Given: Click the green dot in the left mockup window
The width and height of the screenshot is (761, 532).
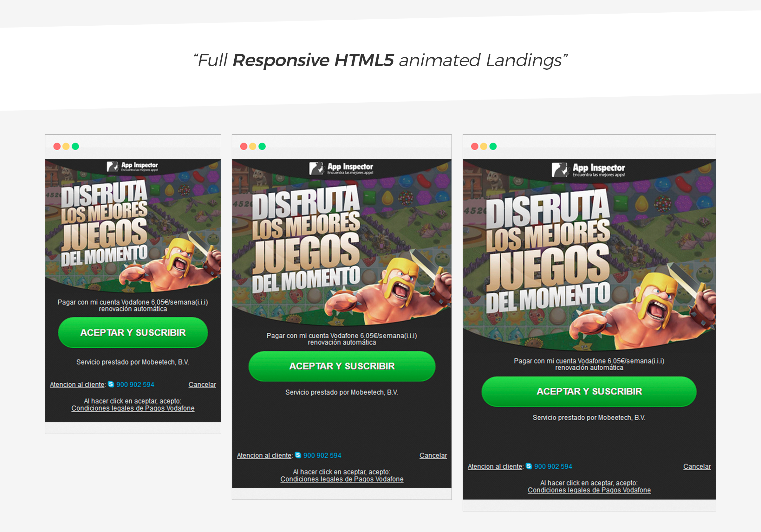Looking at the screenshot, I should (75, 146).
